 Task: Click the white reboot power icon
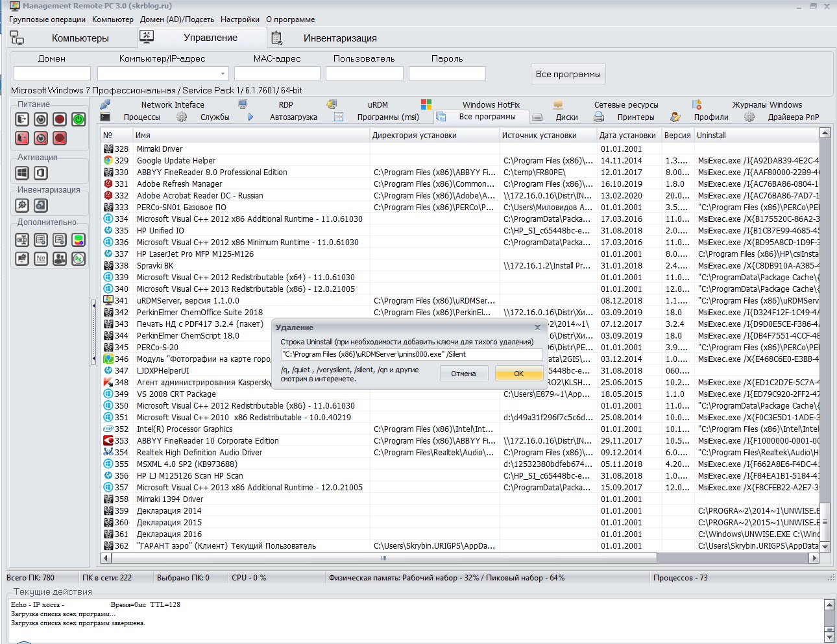(41, 119)
